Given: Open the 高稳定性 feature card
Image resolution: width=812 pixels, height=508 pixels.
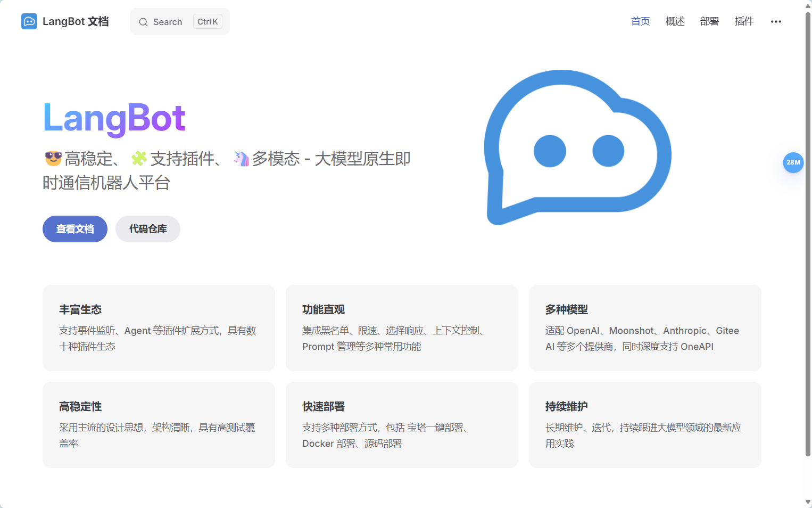Looking at the screenshot, I should click(x=159, y=425).
